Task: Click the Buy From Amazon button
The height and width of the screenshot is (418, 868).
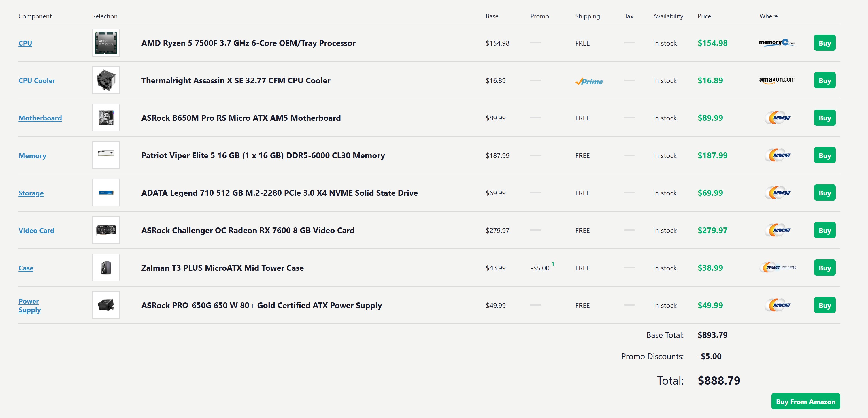Action: [806, 401]
